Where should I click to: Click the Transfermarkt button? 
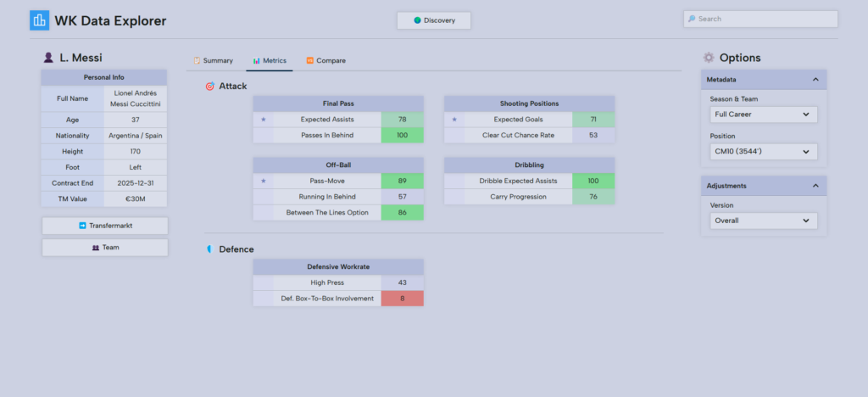tap(105, 226)
